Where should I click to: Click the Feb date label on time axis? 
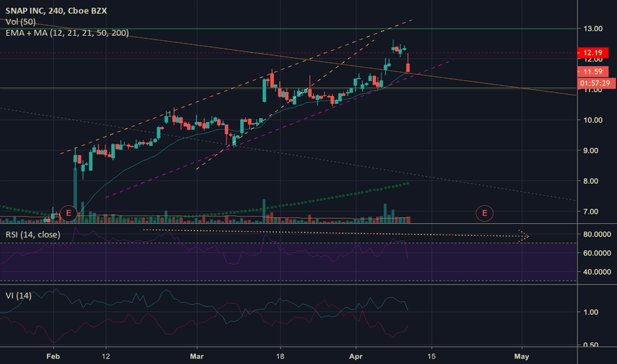[53, 357]
